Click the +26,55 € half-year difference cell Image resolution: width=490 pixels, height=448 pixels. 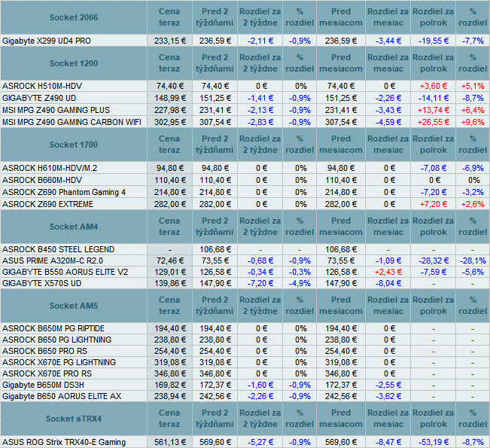433,121
